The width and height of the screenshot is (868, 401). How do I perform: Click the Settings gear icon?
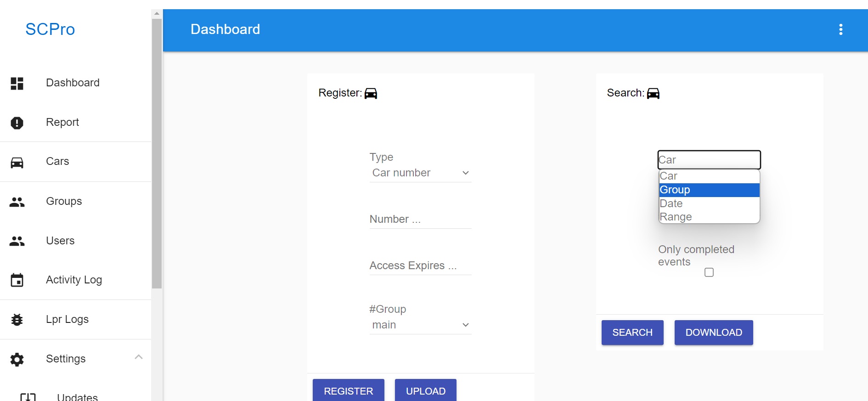[x=17, y=359]
